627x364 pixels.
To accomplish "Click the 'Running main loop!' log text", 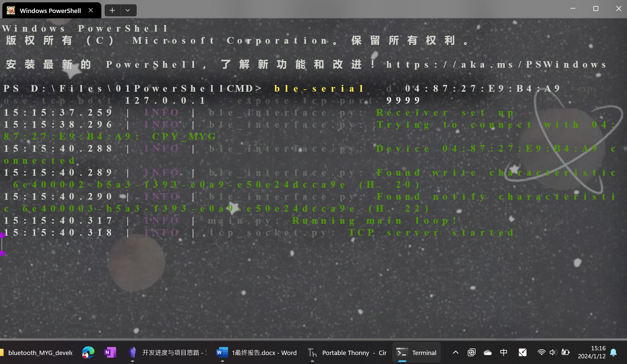I will [x=375, y=221].
